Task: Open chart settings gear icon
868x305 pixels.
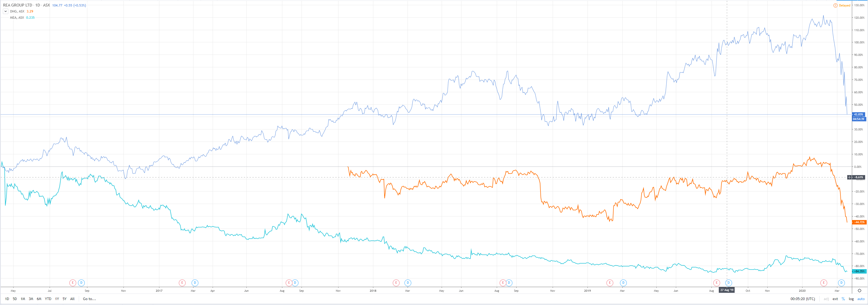Action: [x=859, y=290]
